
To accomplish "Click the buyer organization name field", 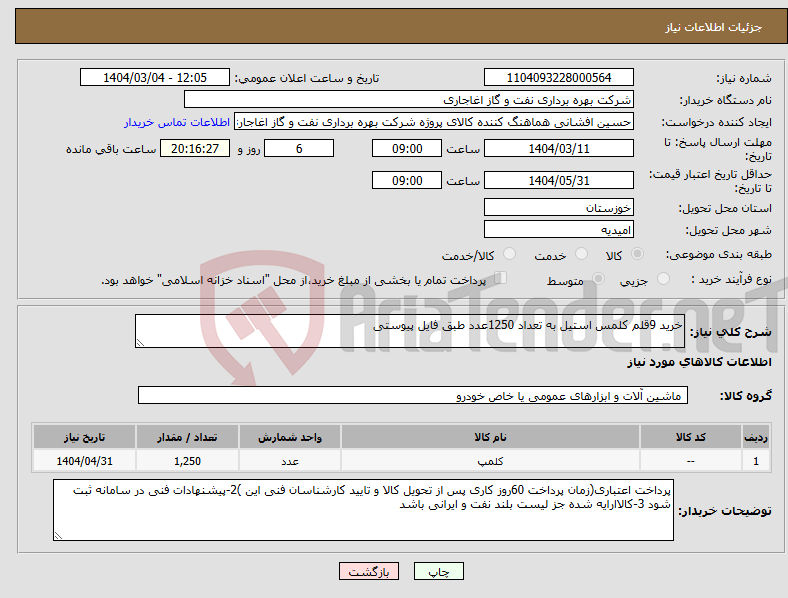I will coord(409,99).
